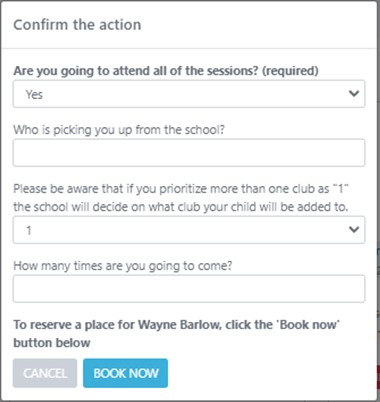This screenshot has width=380, height=402.
Task: Click the quoted 'Book now' instruction text
Action: 309,325
